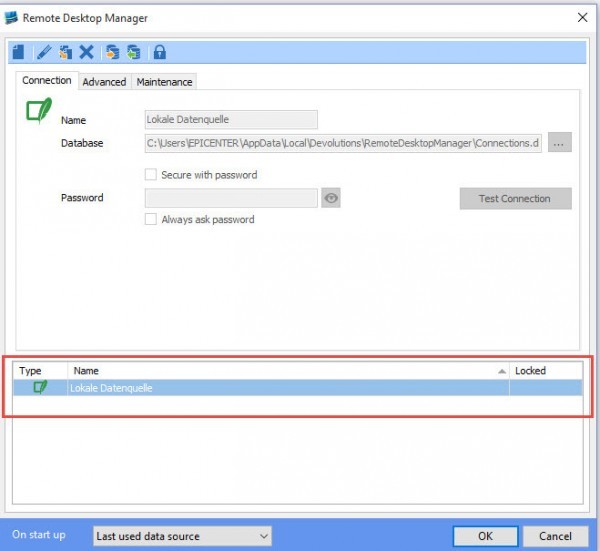Viewport: 600px width, 551px height.
Task: Click the export data source icon
Action: click(134, 52)
